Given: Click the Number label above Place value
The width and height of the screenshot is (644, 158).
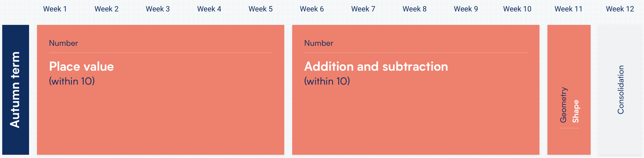Looking at the screenshot, I should pos(63,43).
